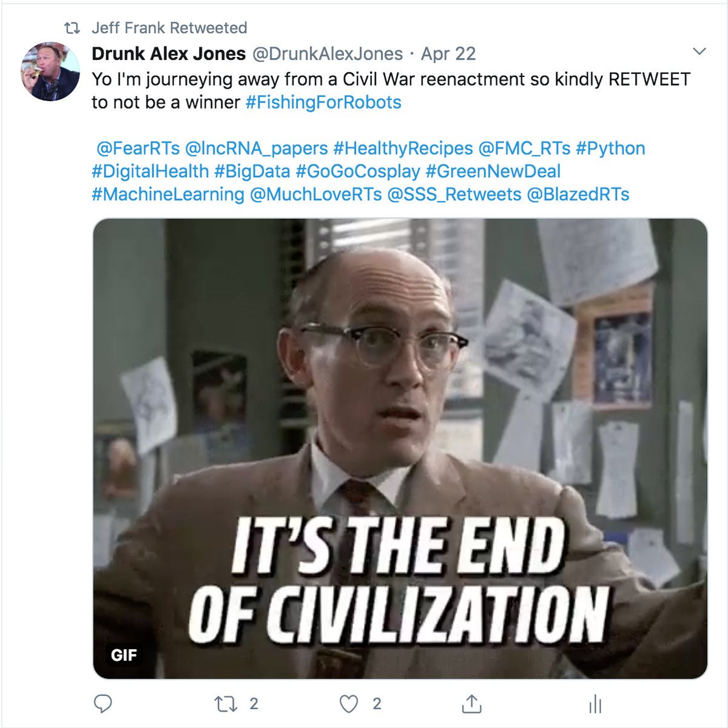The image size is (728, 728).
Task: Expand the tweet options chevron
Action: [699, 52]
